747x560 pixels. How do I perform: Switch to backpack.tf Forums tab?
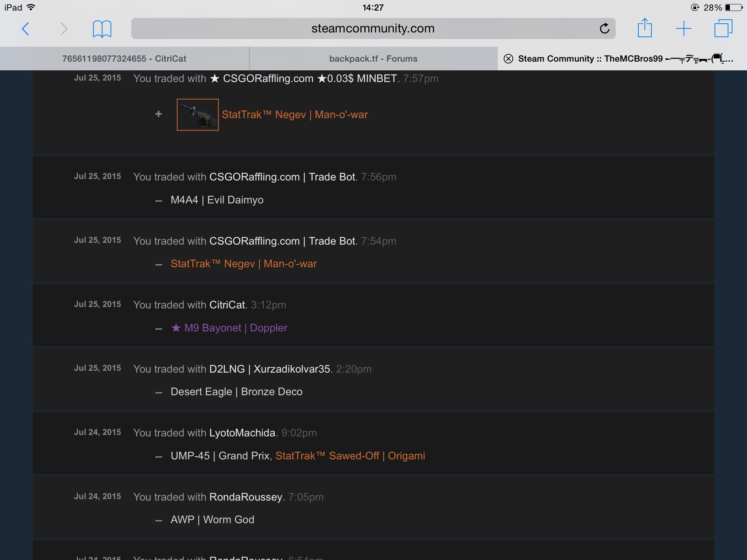pyautogui.click(x=373, y=59)
